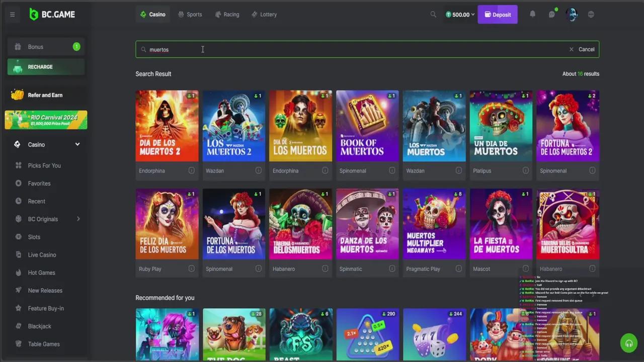Click the Deposit button
Screen dimensions: 644x362
pyautogui.click(x=498, y=15)
